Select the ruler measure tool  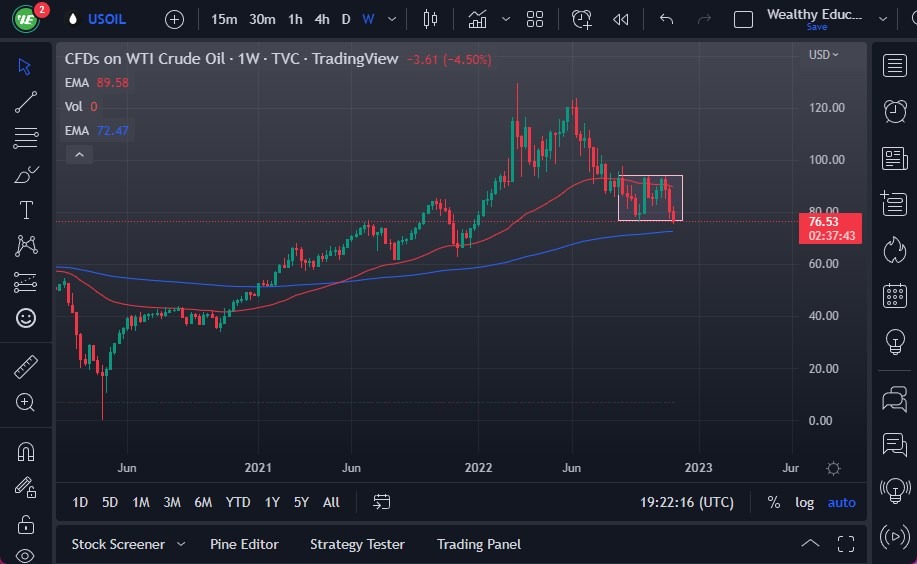26,367
